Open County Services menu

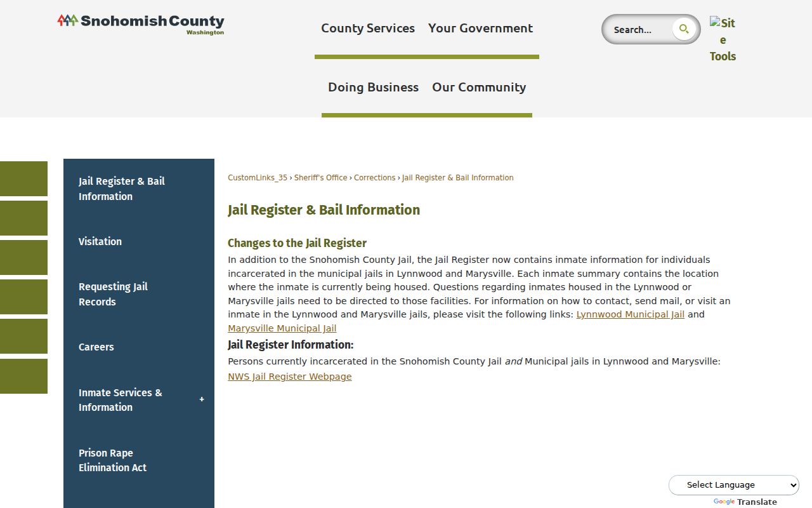368,29
